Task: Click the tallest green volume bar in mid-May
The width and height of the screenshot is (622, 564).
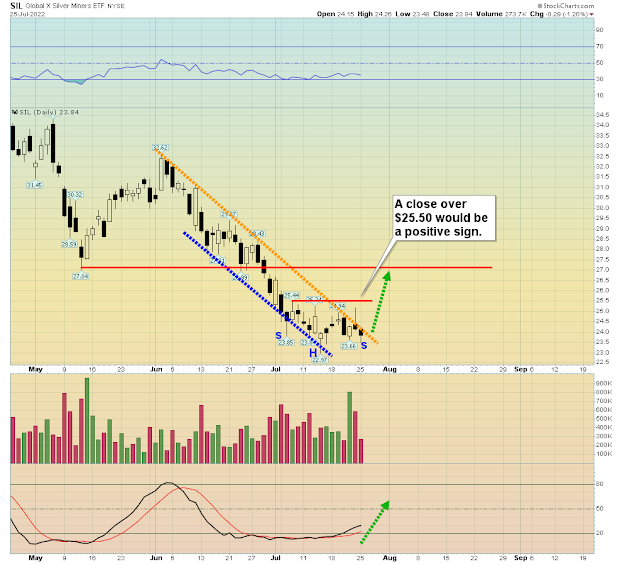Action: point(87,420)
